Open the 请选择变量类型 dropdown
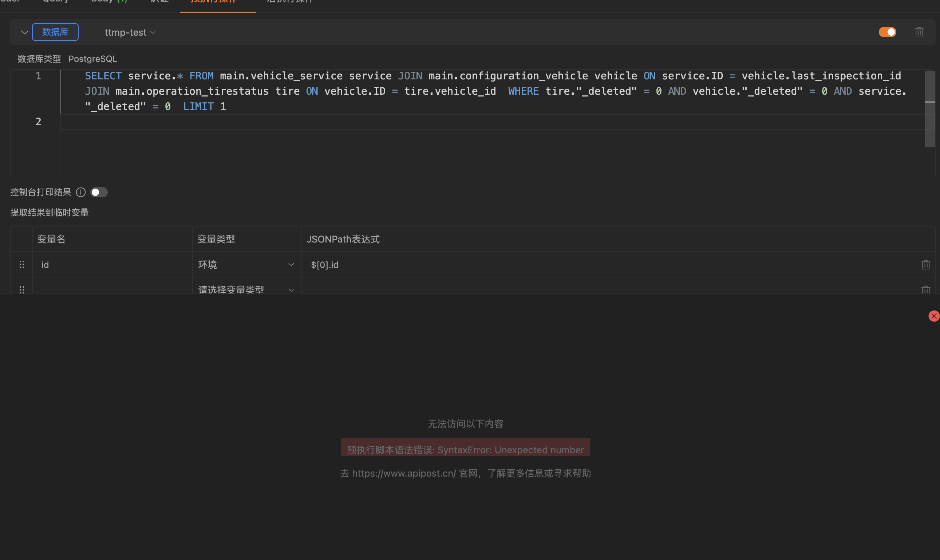 [247, 290]
